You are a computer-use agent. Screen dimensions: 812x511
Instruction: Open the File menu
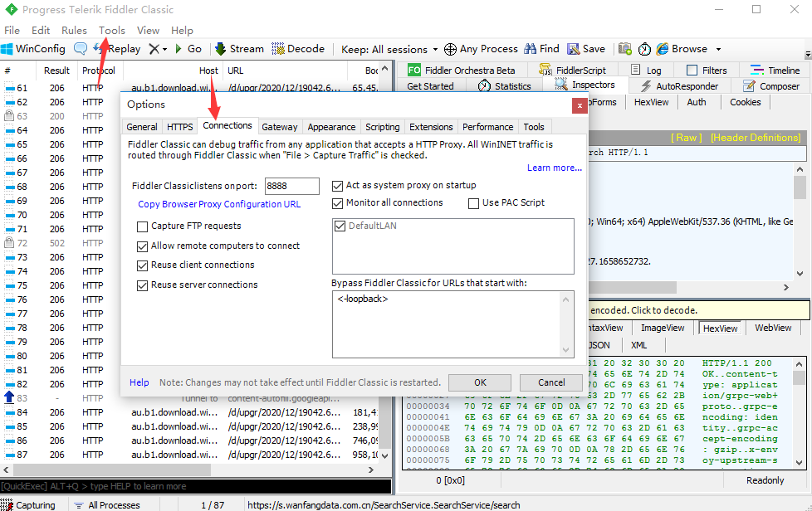12,30
